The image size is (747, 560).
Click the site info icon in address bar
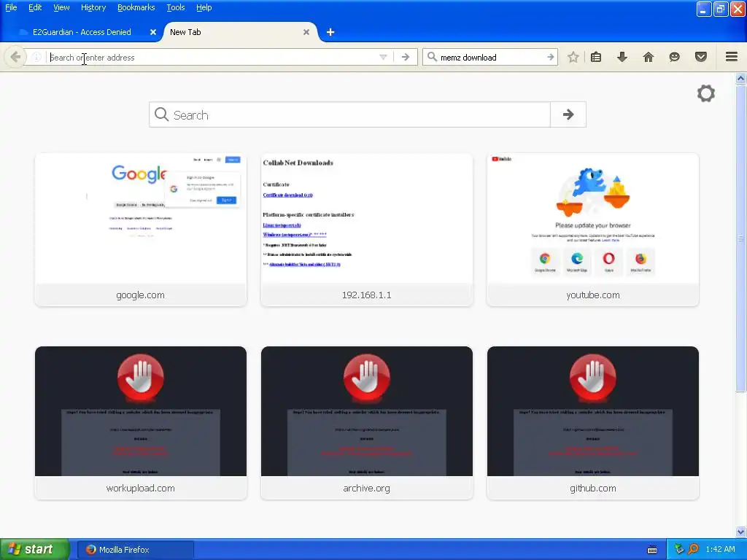36,57
